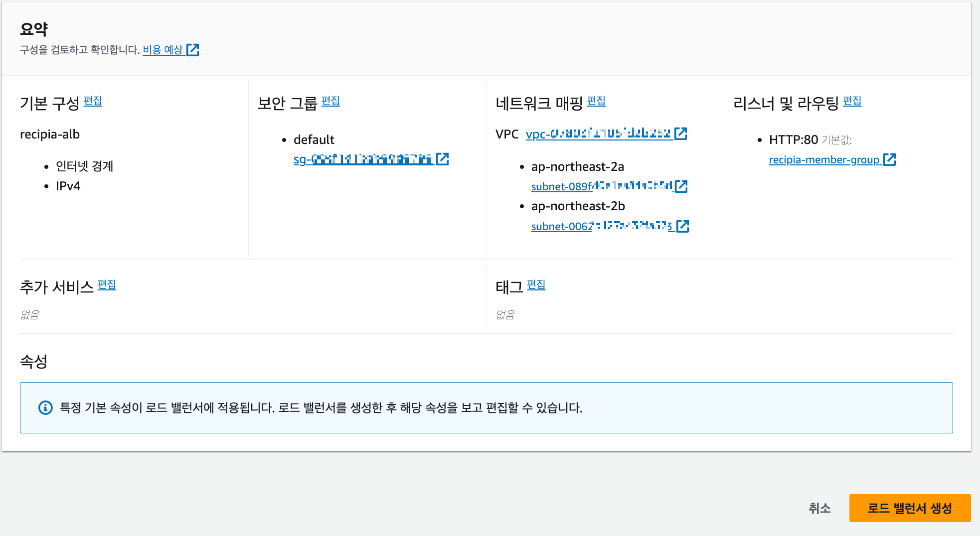The image size is (980, 536).
Task: Edit the 기본 구성 section
Action: tap(93, 101)
